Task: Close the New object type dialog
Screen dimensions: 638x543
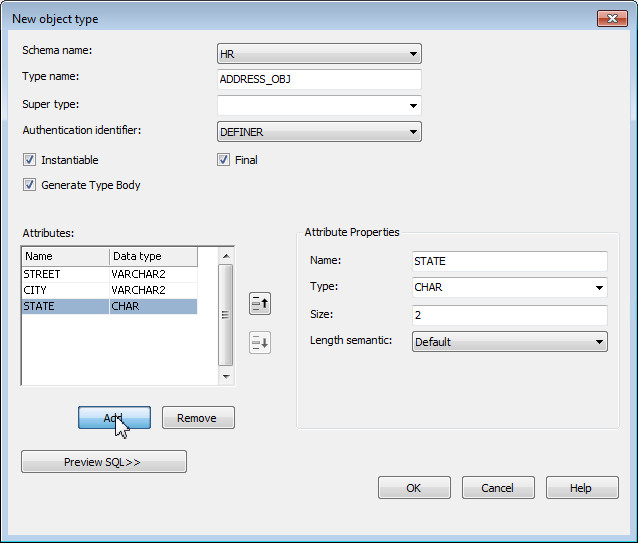Action: click(612, 18)
